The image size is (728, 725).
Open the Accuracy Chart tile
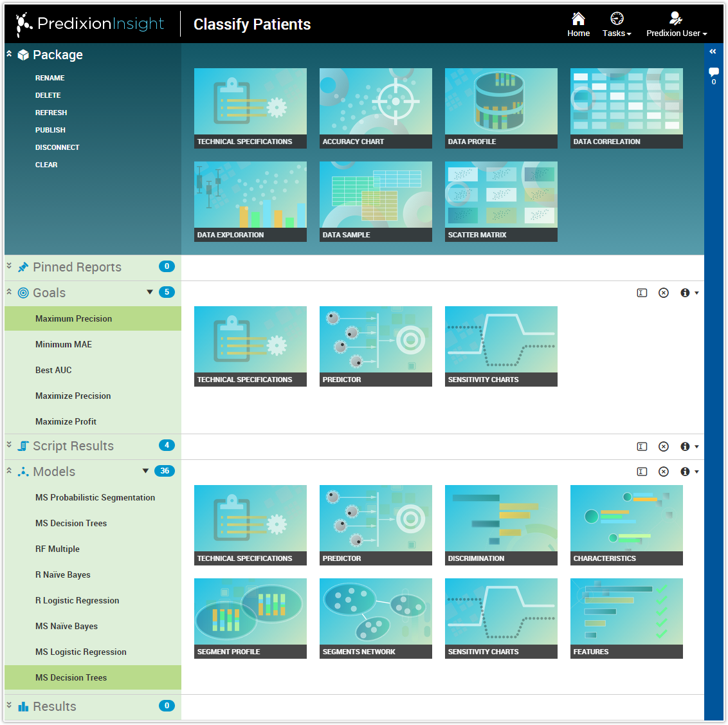click(x=376, y=108)
